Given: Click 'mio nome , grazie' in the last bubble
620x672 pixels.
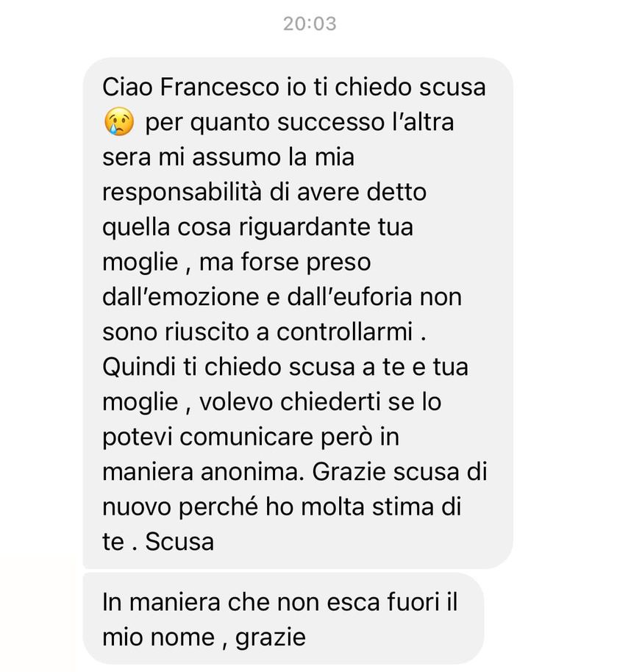Looking at the screenshot, I should pyautogui.click(x=204, y=637).
